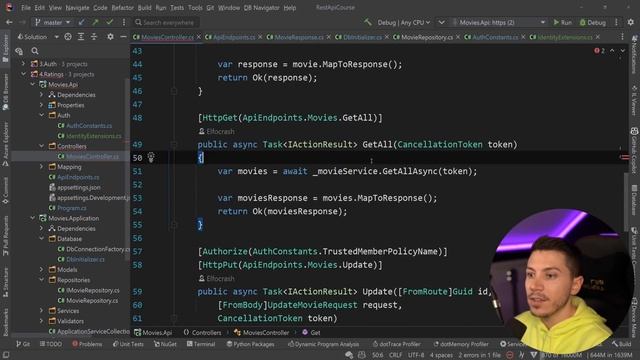Image resolution: width=640 pixels, height=360 pixels.
Task: Click collapse all in Solution panel
Action: [x=94, y=37]
